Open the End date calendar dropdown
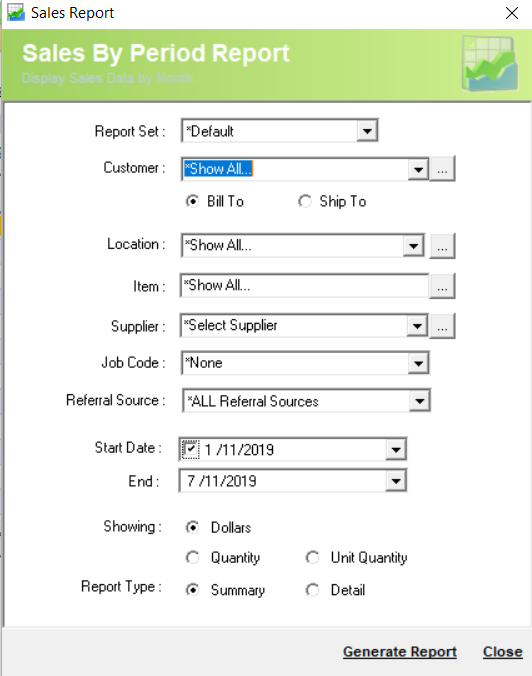Screen dimensions: 532x676 [x=396, y=481]
